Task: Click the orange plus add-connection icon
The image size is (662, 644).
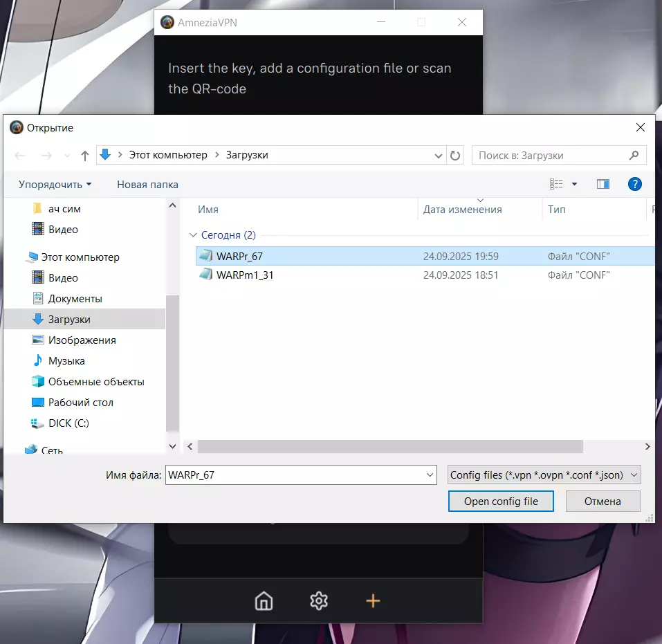Action: point(374,600)
